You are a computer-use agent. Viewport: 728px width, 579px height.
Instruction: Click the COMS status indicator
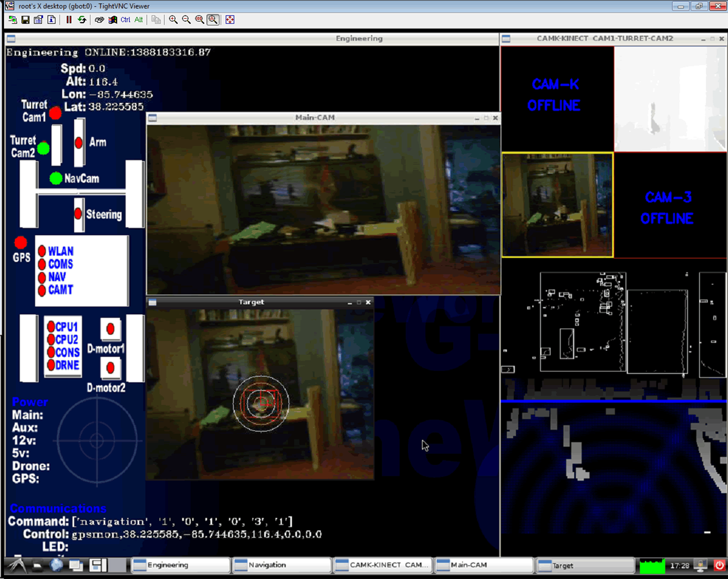tap(42, 264)
